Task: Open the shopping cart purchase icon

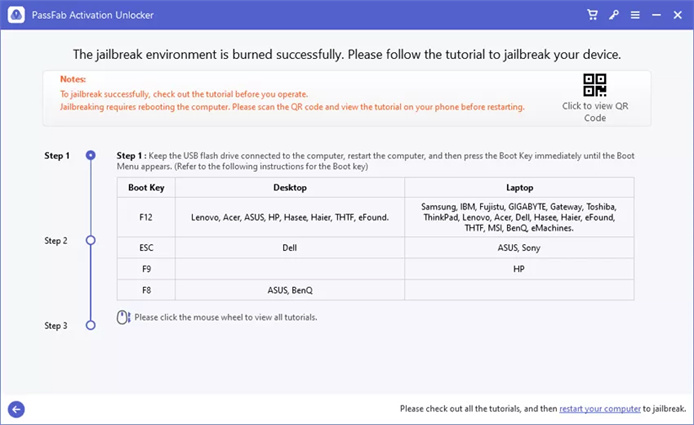Action: (592, 15)
